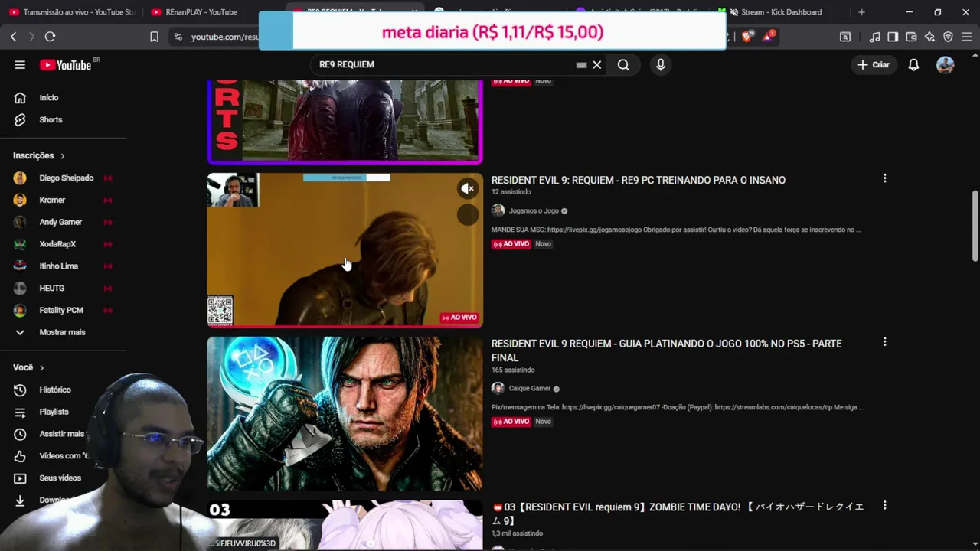Open Fatality PCM channel subscription

[63, 311]
